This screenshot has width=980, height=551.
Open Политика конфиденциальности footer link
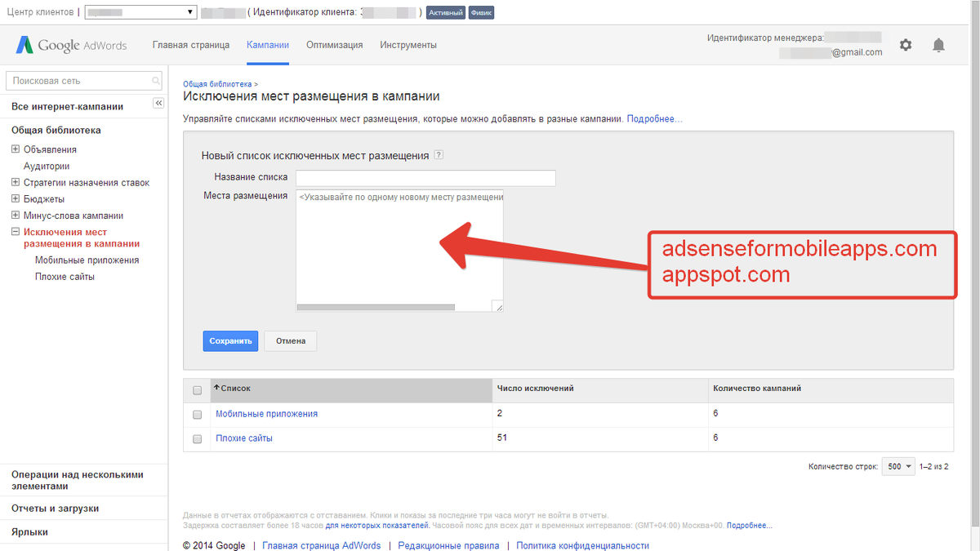click(x=582, y=545)
